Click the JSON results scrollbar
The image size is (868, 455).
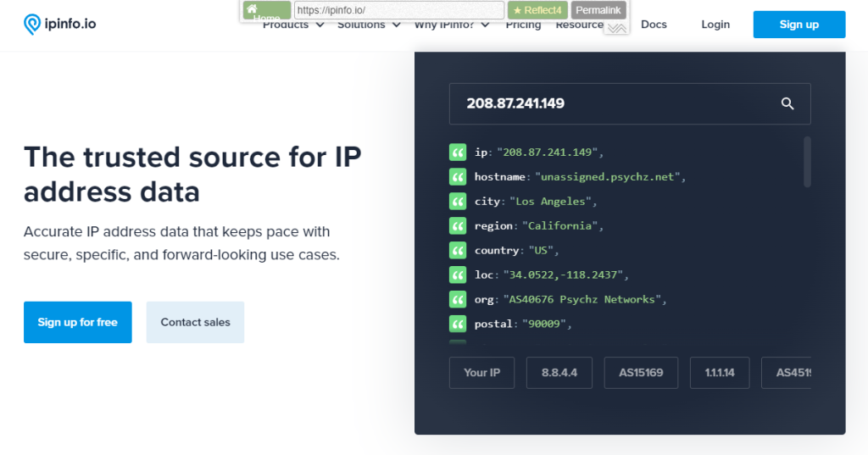click(807, 162)
